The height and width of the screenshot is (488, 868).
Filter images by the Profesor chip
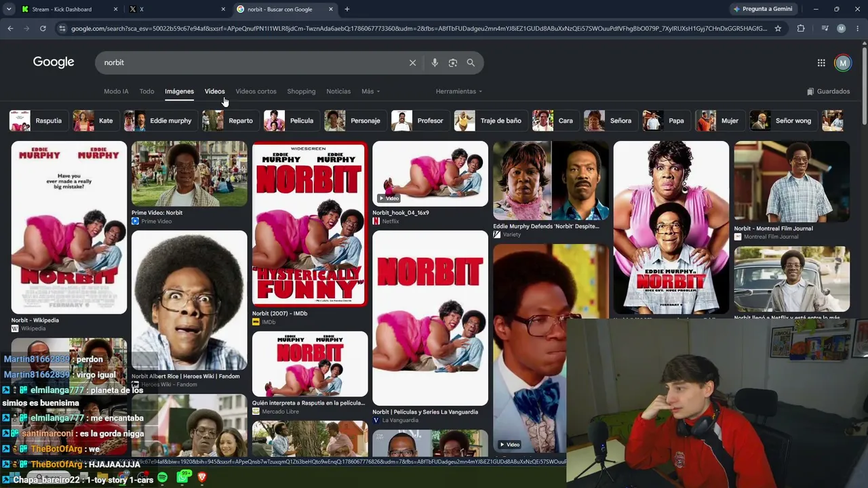[x=420, y=121]
